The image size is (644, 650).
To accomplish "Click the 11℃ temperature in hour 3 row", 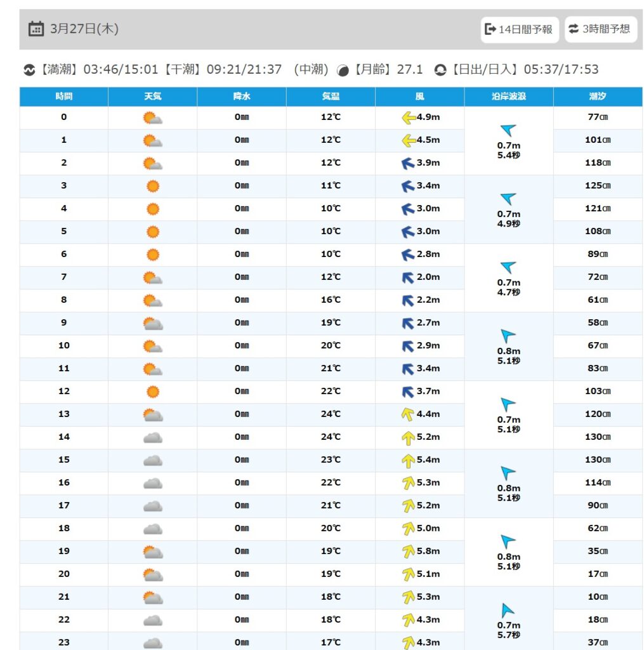I will click(x=331, y=186).
